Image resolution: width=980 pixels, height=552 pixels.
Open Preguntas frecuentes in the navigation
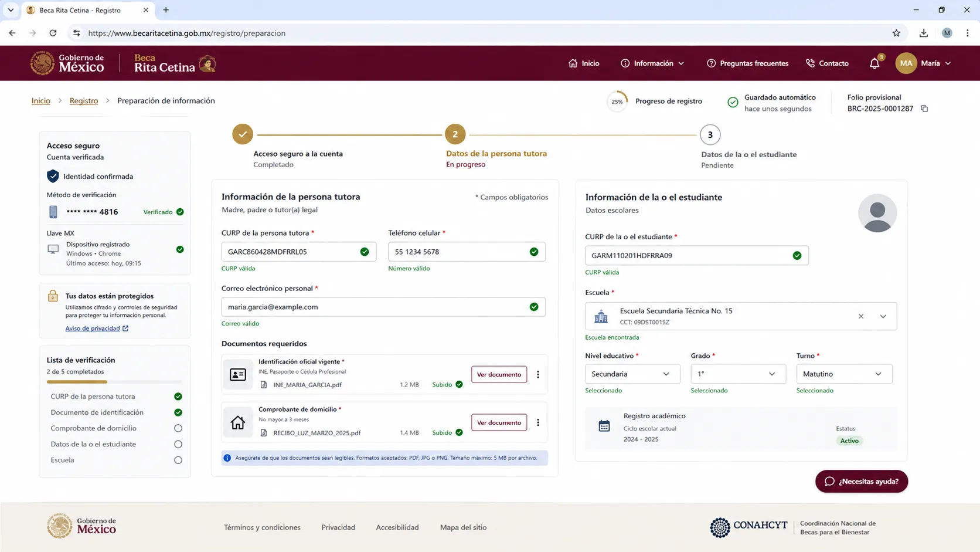click(x=747, y=63)
